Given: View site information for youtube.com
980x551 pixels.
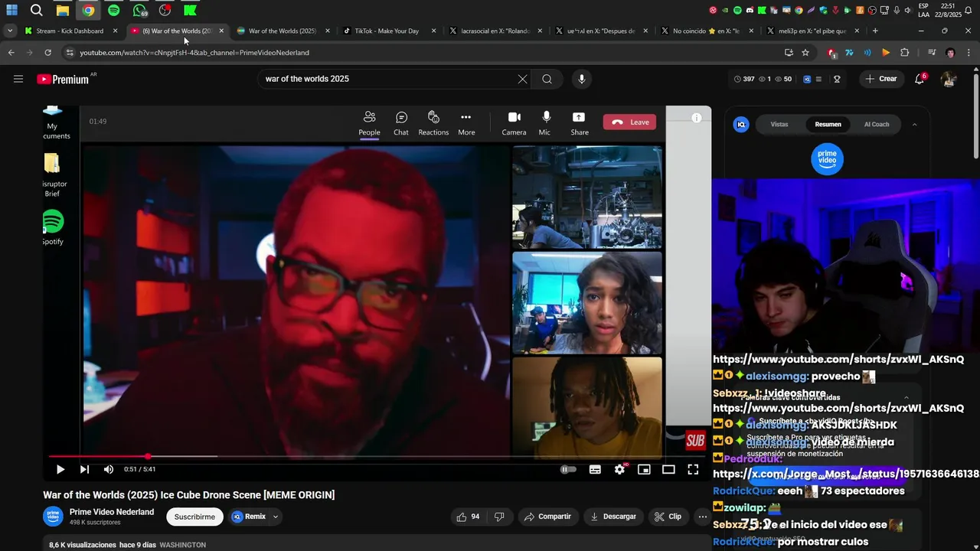Looking at the screenshot, I should point(70,52).
